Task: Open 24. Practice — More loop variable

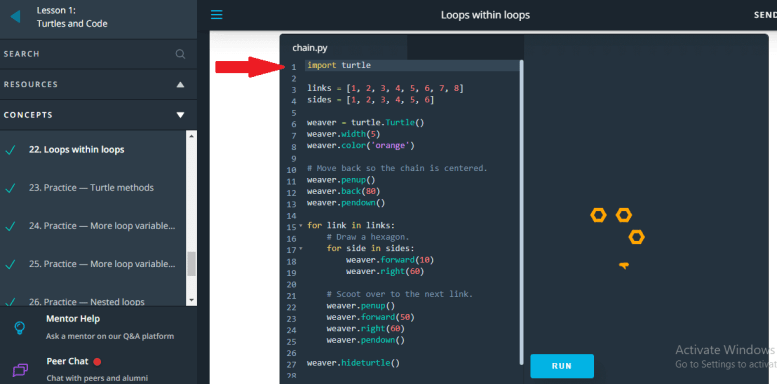Action: pos(102,226)
